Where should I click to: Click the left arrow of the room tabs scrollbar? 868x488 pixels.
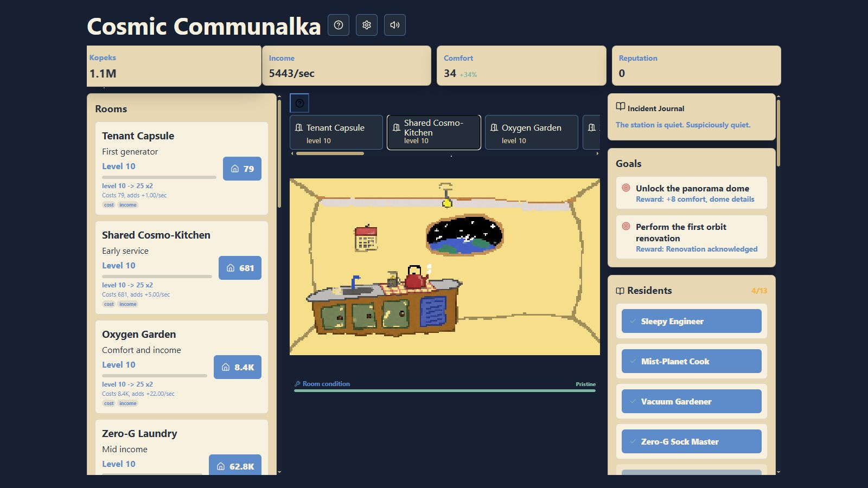(292, 153)
